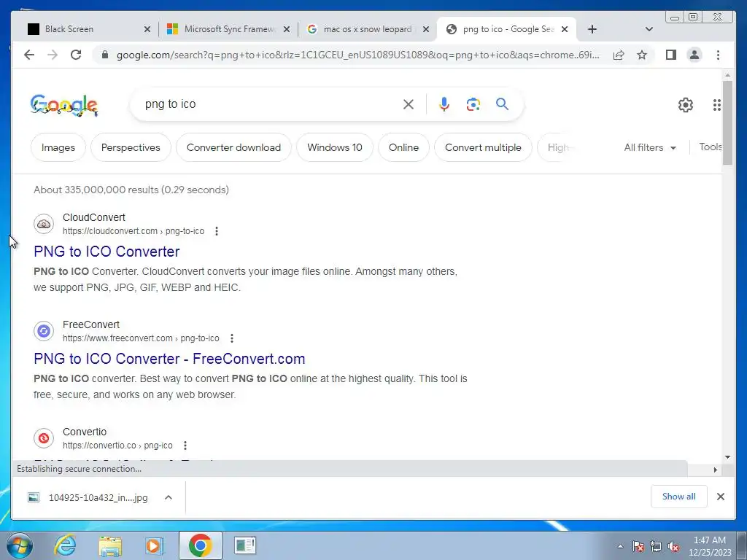747x560 pixels.
Task: Close the downloads bar
Action: (x=721, y=497)
